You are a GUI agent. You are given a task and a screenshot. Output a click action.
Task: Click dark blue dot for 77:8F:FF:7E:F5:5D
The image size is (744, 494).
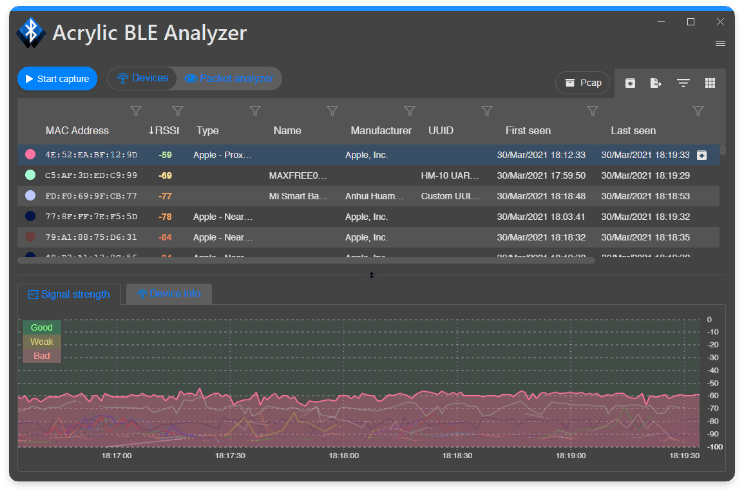click(30, 216)
